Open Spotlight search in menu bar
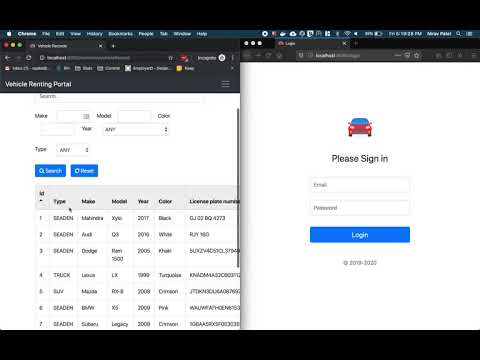Image resolution: width=480 pixels, height=360 pixels. (459, 34)
